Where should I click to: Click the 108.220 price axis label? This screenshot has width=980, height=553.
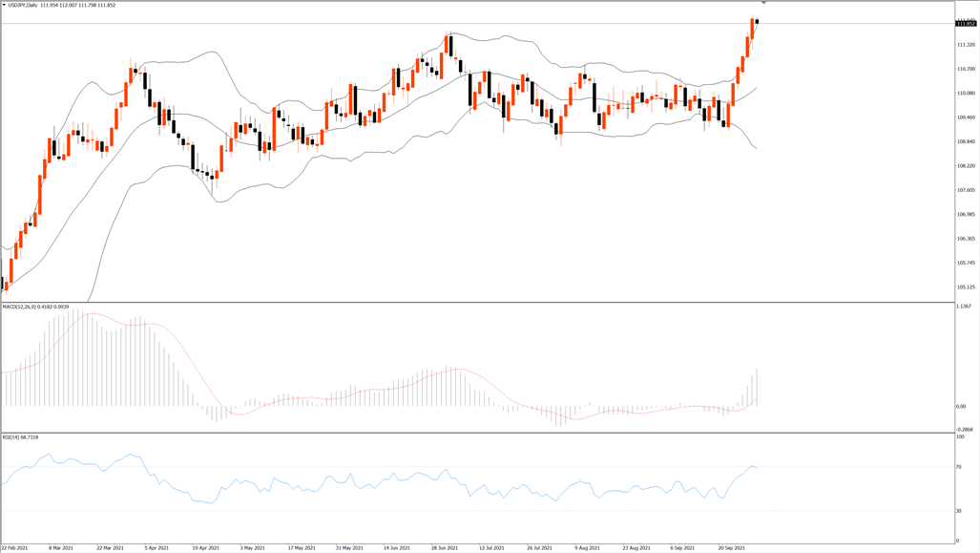tap(966, 166)
